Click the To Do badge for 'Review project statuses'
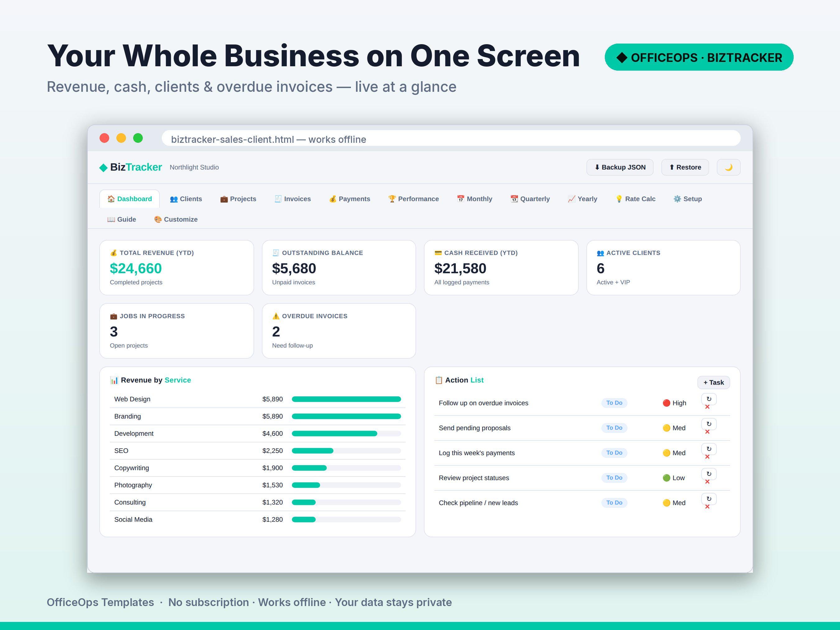 pyautogui.click(x=614, y=478)
